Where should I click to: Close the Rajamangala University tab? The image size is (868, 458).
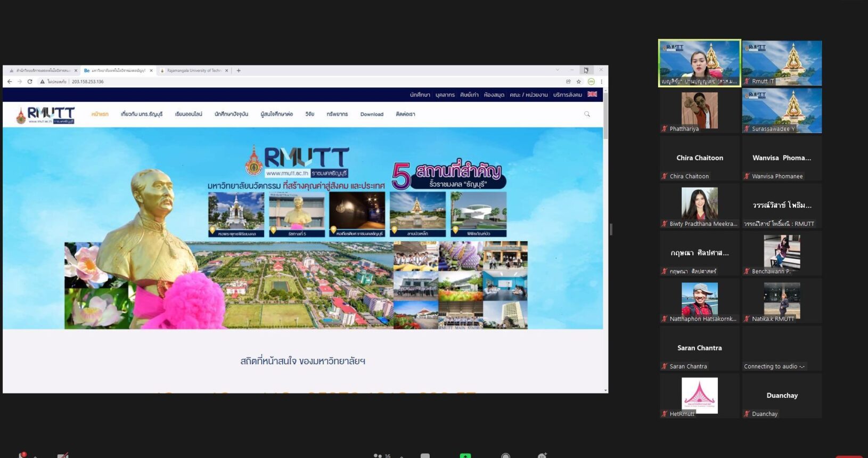[x=227, y=70]
